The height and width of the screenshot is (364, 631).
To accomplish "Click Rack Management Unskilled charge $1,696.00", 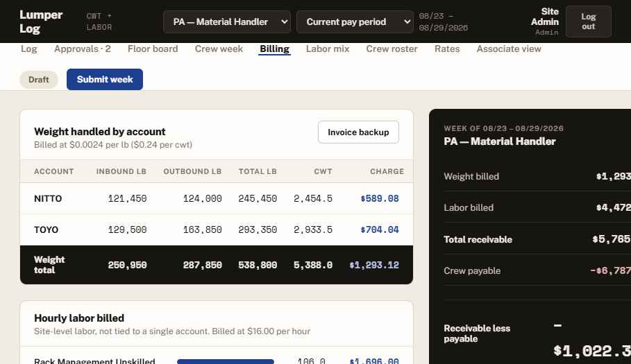I will tap(374, 361).
